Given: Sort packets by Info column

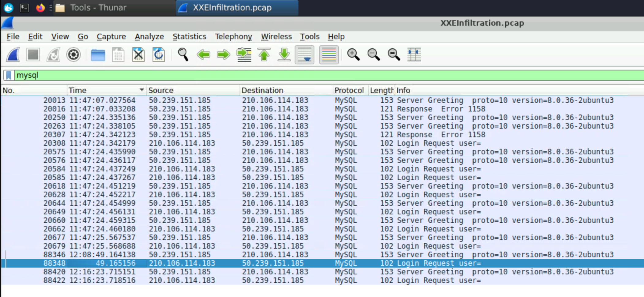Looking at the screenshot, I should pos(519,90).
